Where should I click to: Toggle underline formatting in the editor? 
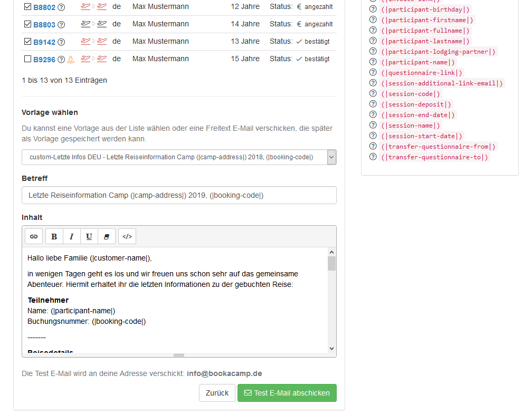coord(89,237)
